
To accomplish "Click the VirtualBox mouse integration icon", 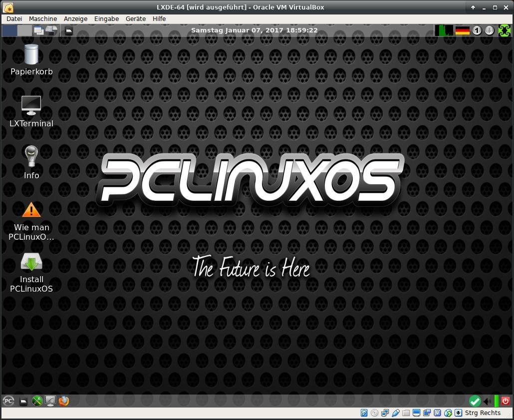I will coord(448,413).
